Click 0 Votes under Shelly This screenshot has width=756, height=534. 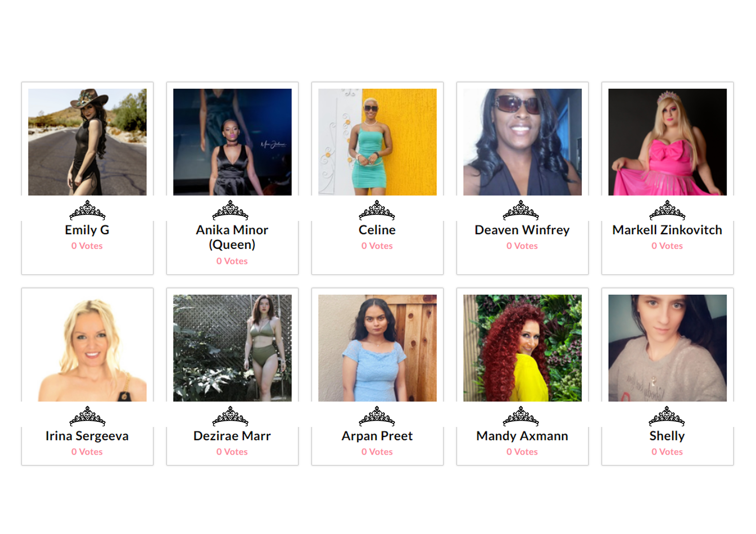pyautogui.click(x=667, y=452)
